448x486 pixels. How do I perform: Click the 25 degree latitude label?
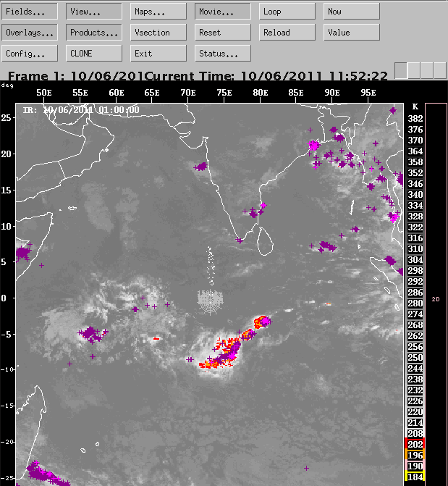(6, 118)
